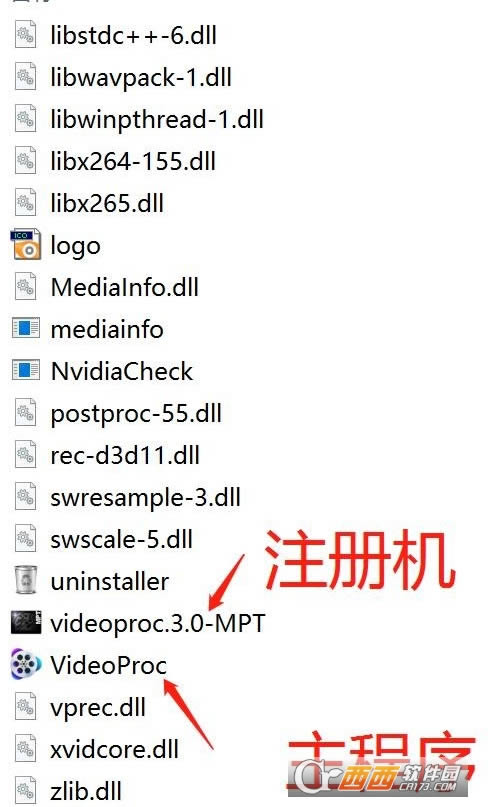Select the uninstaller trash bin icon

pyautogui.click(x=26, y=580)
